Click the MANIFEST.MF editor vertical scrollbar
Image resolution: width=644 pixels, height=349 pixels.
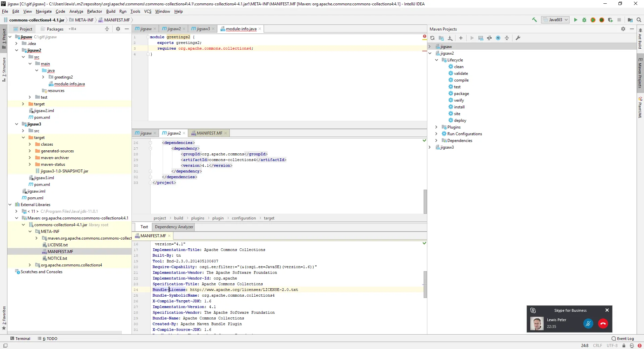pyautogui.click(x=425, y=285)
